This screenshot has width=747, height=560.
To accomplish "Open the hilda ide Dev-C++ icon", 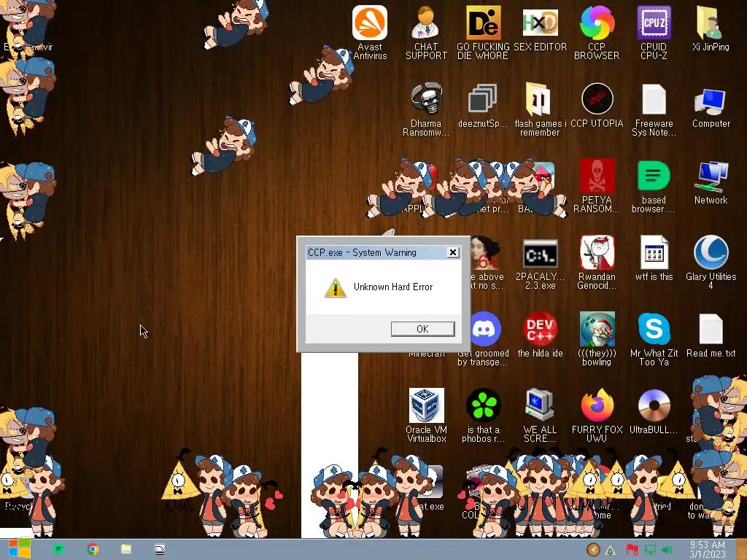I will tap(540, 335).
